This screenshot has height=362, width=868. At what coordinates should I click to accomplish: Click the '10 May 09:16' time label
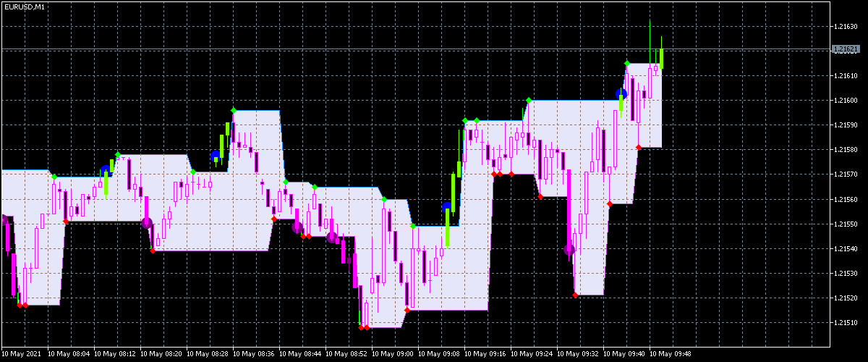485,355
